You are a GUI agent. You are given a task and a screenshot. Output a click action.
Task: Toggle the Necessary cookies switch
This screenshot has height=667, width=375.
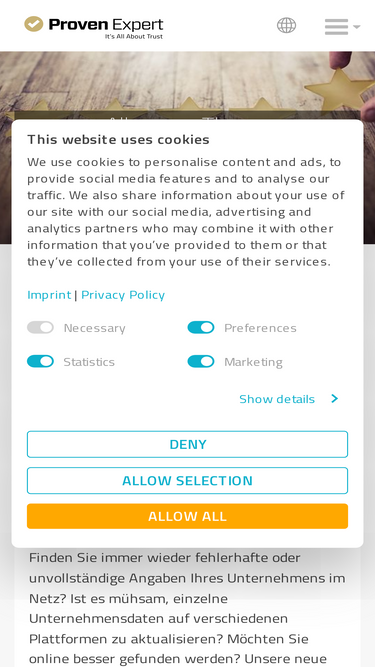click(40, 328)
